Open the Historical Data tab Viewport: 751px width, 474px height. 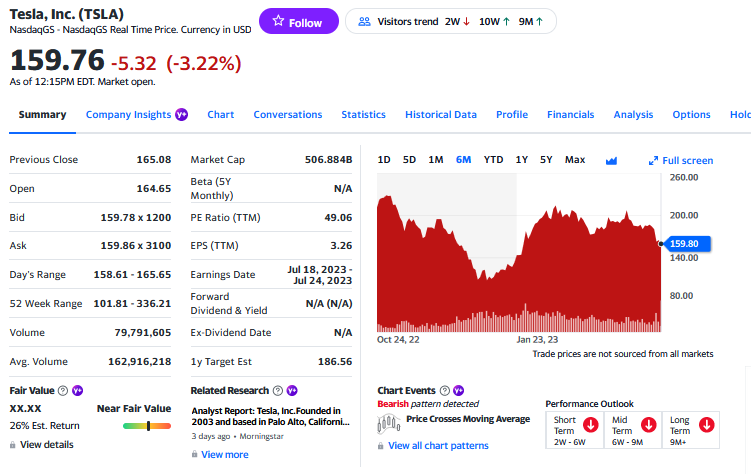441,115
